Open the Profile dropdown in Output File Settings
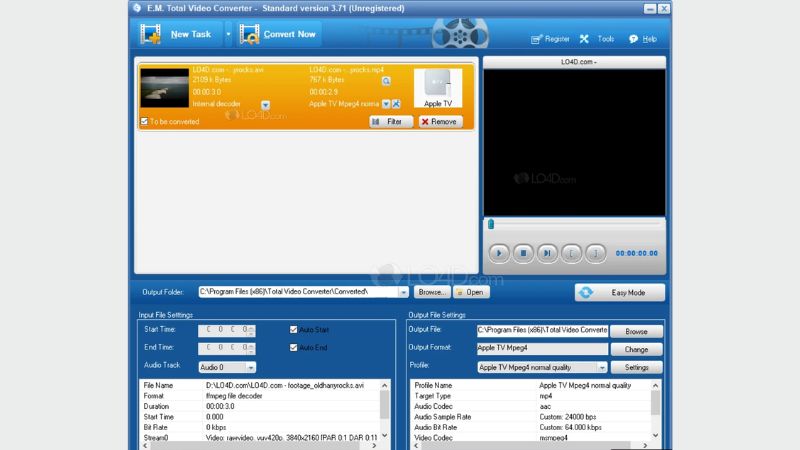Image resolution: width=800 pixels, height=450 pixels. [x=542, y=367]
